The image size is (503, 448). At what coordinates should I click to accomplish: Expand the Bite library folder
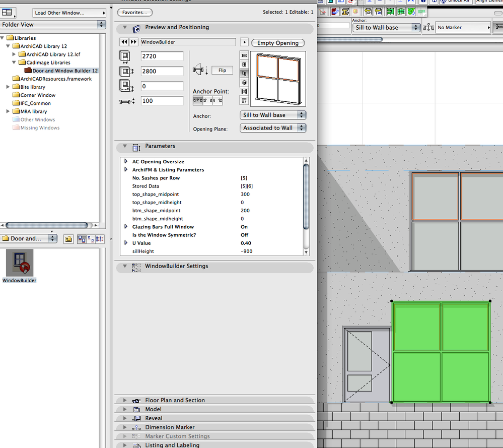coord(8,87)
